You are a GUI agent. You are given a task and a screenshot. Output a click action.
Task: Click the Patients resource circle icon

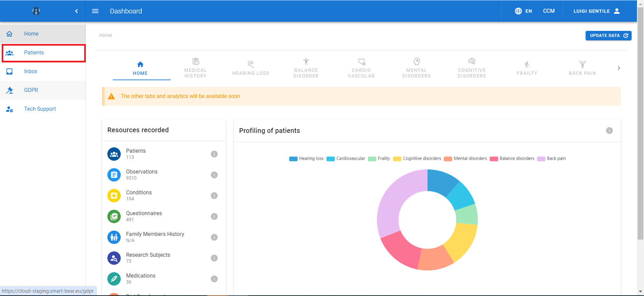tap(114, 154)
